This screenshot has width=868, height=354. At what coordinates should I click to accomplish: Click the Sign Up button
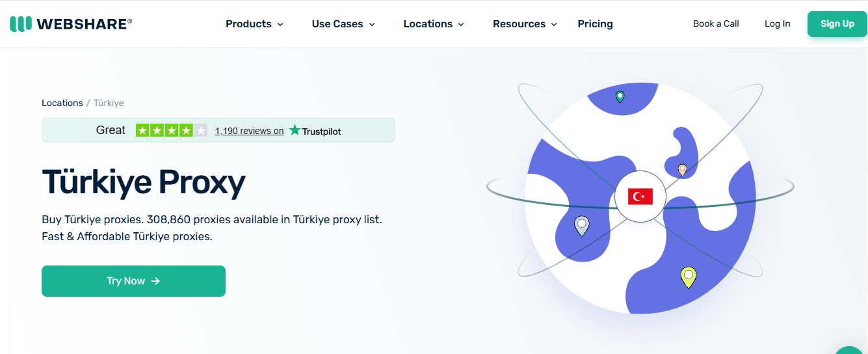(837, 24)
